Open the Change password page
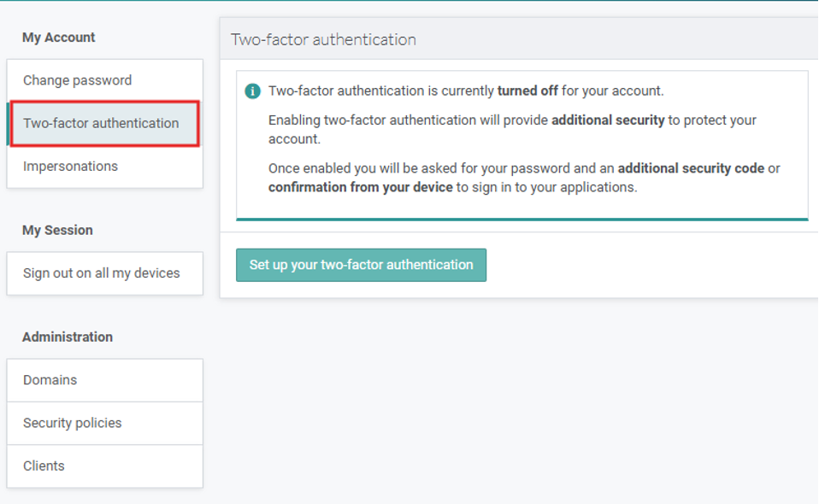819x504 pixels. [x=77, y=80]
